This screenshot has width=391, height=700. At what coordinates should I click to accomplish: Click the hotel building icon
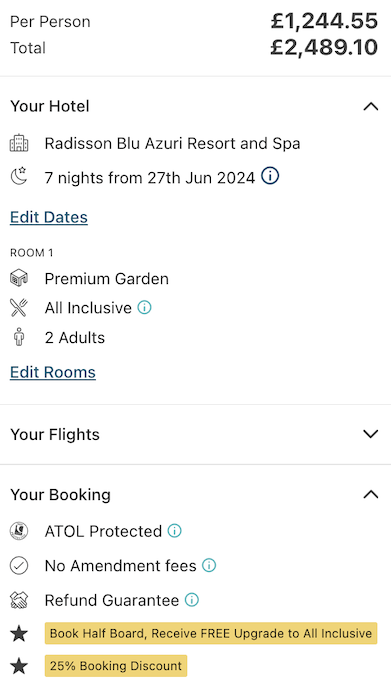(19, 143)
